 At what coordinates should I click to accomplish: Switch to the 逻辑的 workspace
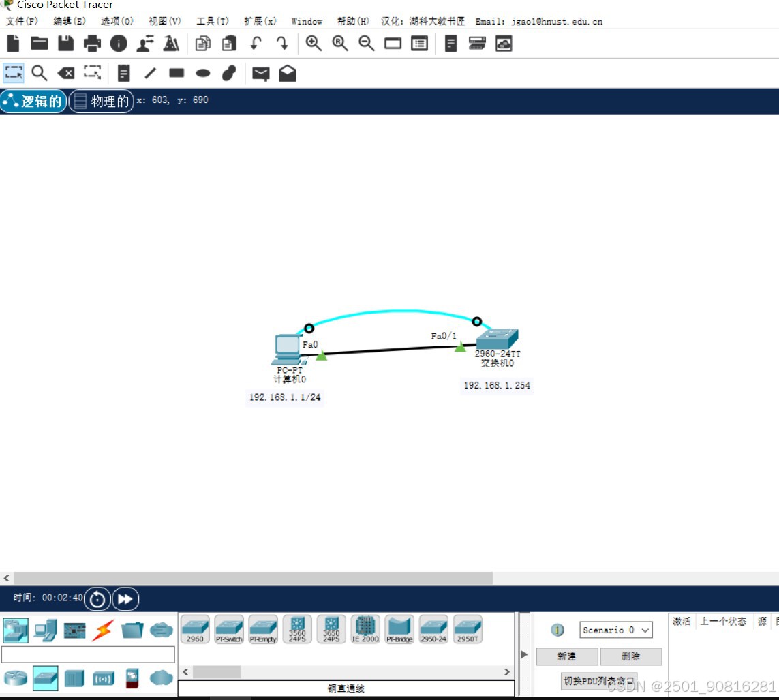[x=33, y=102]
